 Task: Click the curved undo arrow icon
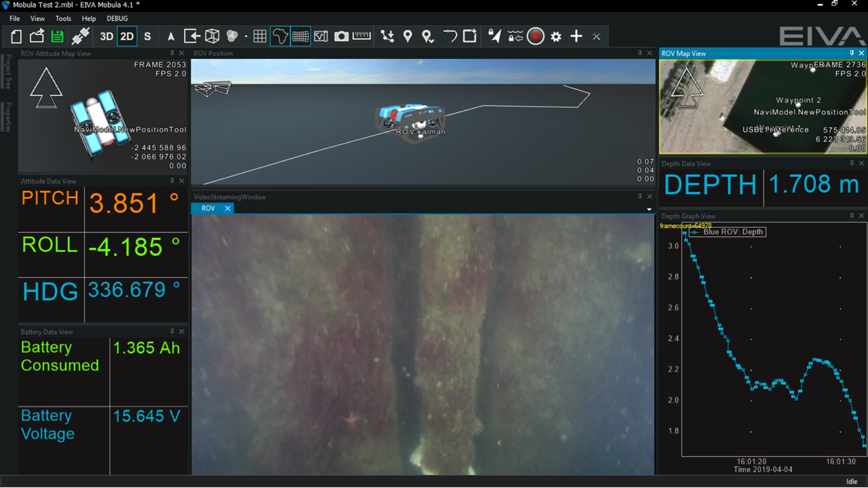[x=450, y=37]
